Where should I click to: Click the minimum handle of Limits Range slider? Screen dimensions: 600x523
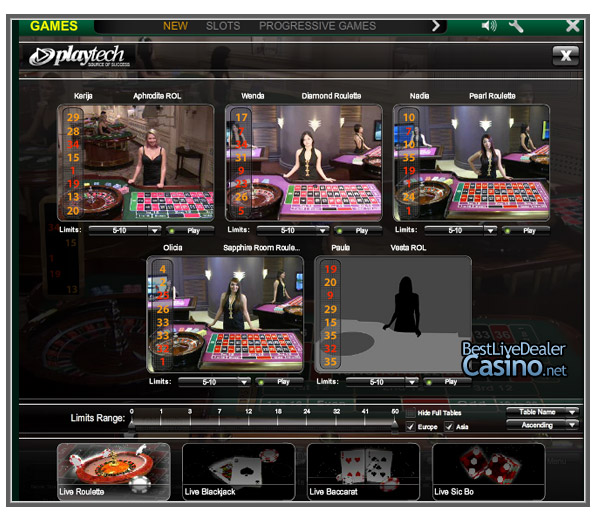(x=132, y=425)
